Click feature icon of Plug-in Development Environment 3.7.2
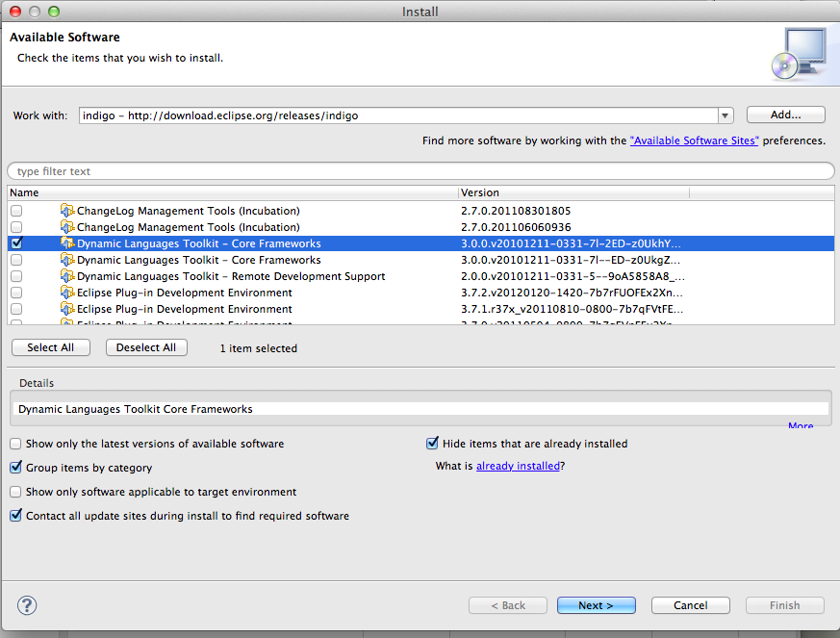Viewport: 840px width, 638px height. (x=67, y=293)
